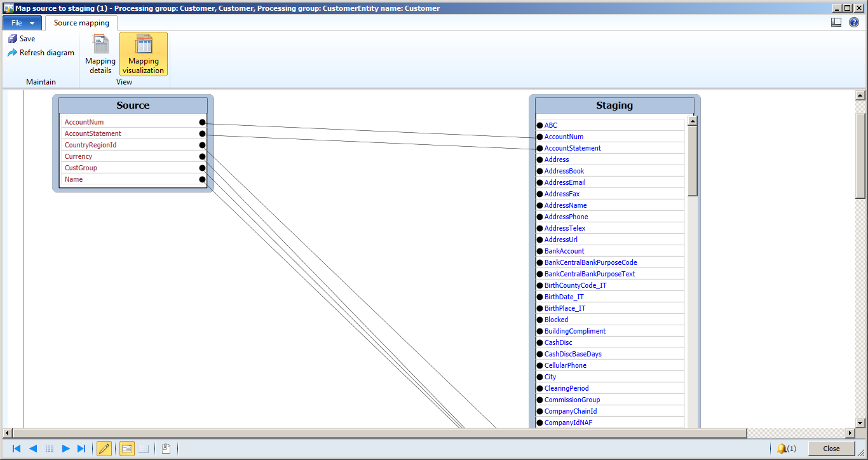Go to the last record

click(81, 448)
